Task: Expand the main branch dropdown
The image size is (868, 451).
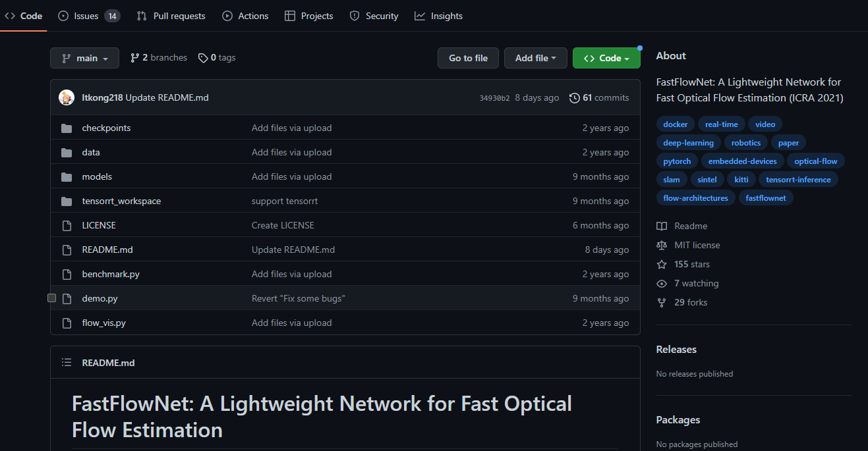Action: tap(84, 58)
